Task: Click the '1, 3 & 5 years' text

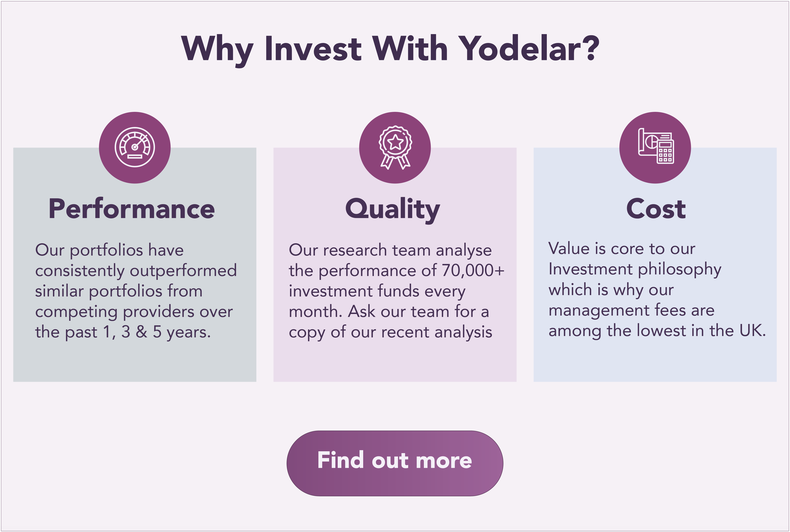Action: [157, 332]
